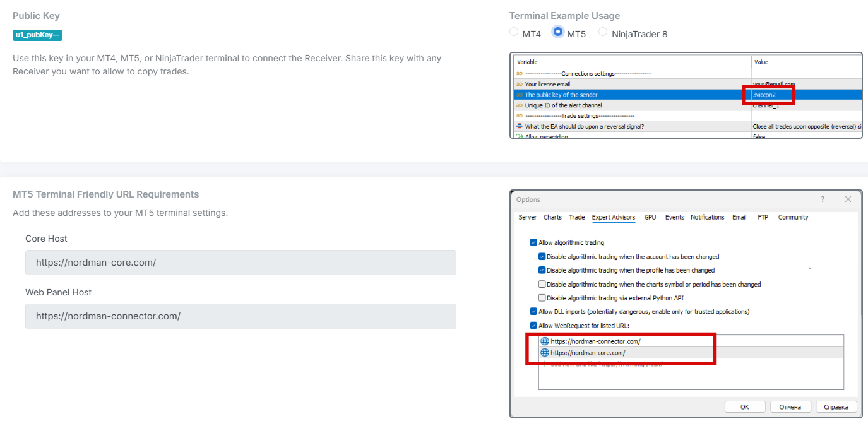Screen dimensions: 868x438
Task: Select the https://nordman-core.com/ list entry
Action: [691, 353]
